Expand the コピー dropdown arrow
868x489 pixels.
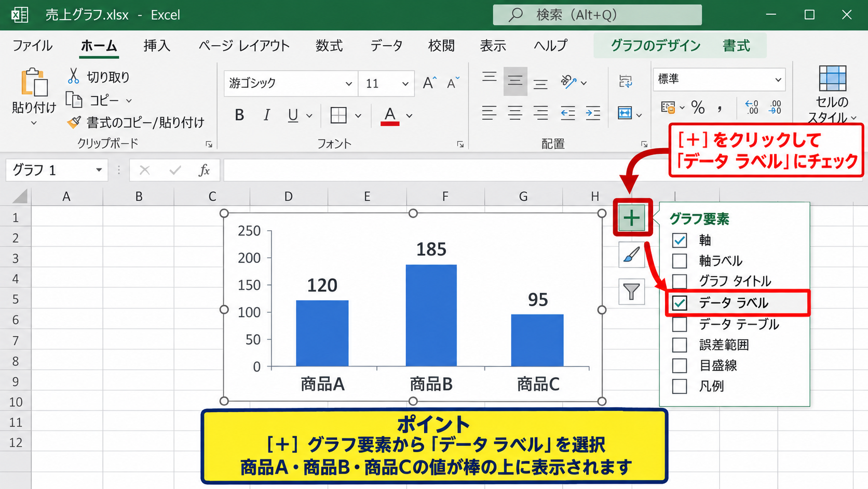129,100
